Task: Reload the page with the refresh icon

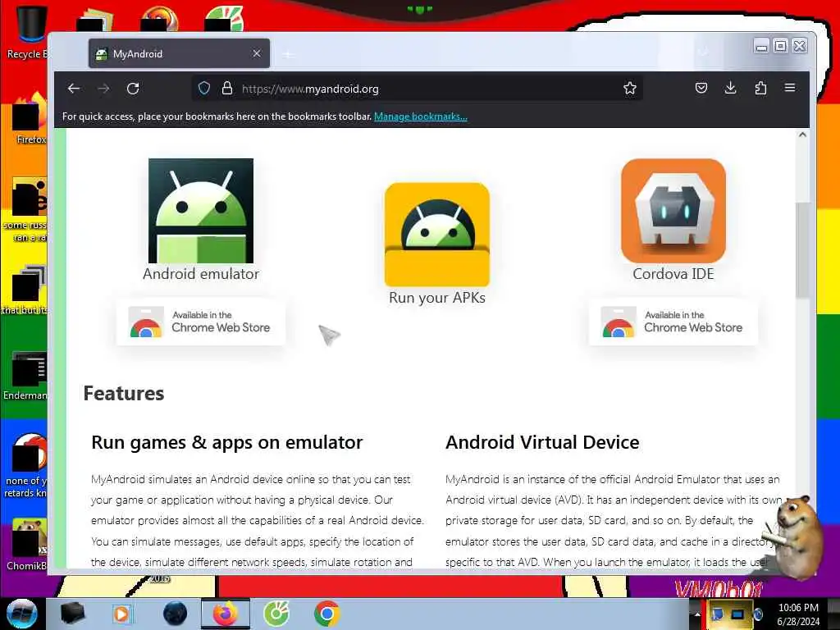Action: [x=133, y=89]
